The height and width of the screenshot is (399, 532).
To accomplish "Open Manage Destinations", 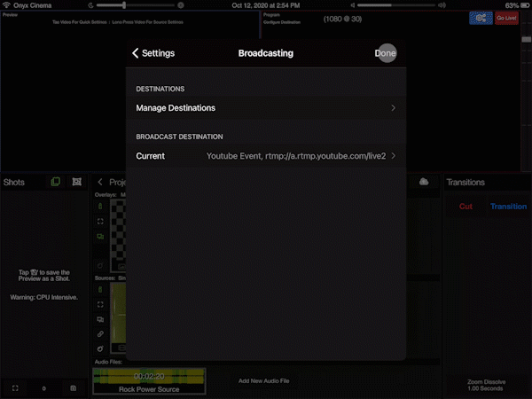I will pyautogui.click(x=265, y=108).
